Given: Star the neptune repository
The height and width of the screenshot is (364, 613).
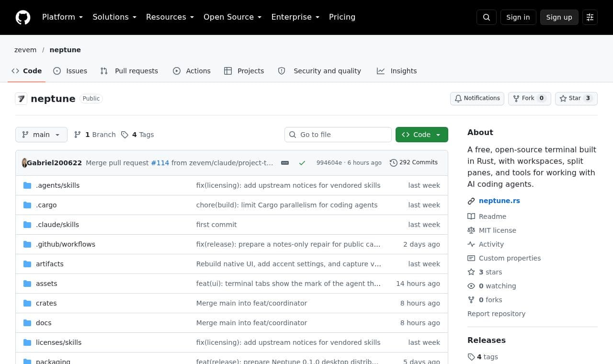Looking at the screenshot, I should pyautogui.click(x=576, y=99).
